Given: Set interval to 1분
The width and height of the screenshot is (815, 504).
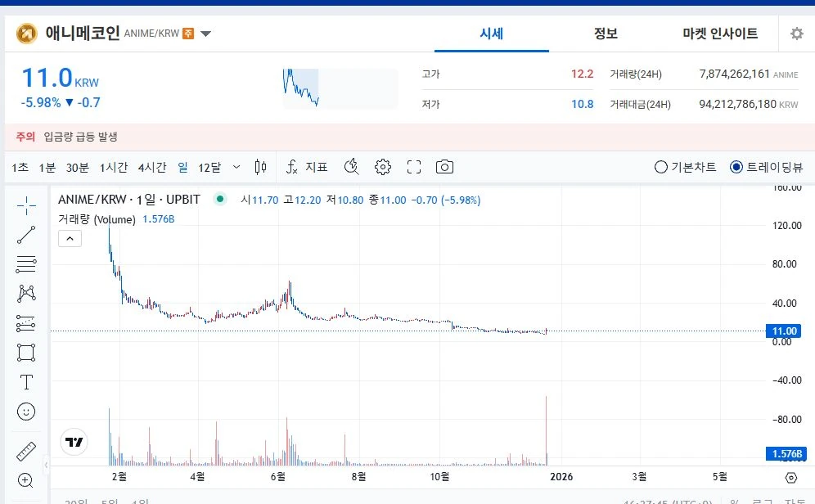Looking at the screenshot, I should (x=47, y=167).
